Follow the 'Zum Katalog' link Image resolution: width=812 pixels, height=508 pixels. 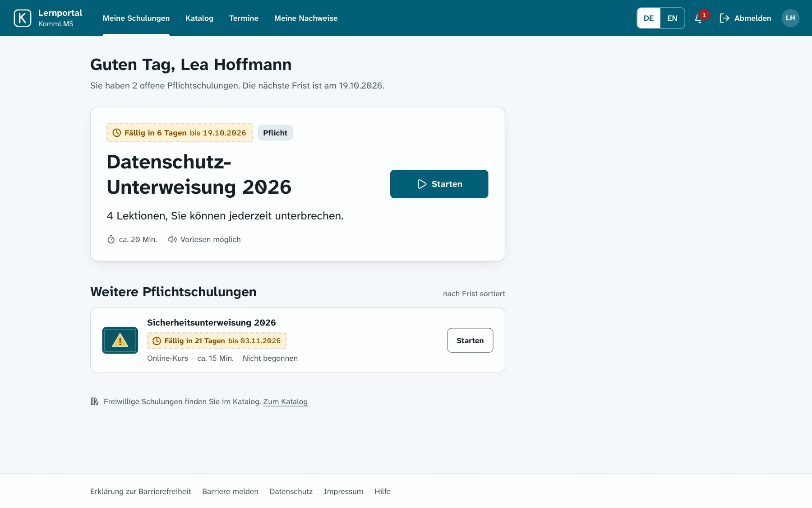tap(285, 401)
